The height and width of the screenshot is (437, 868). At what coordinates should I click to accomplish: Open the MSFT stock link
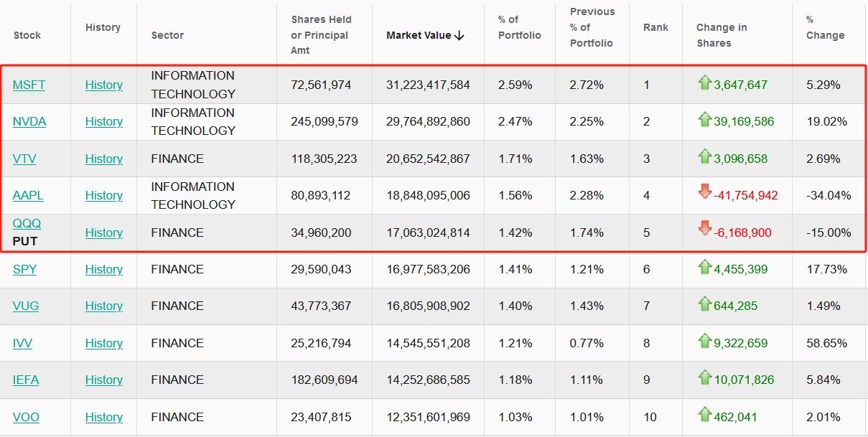click(x=29, y=85)
